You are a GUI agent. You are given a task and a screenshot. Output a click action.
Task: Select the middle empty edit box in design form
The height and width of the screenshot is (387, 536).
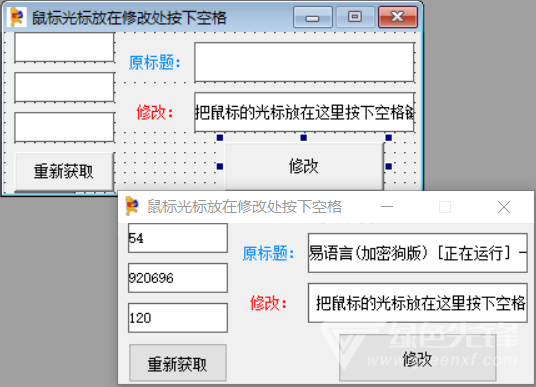click(x=64, y=87)
